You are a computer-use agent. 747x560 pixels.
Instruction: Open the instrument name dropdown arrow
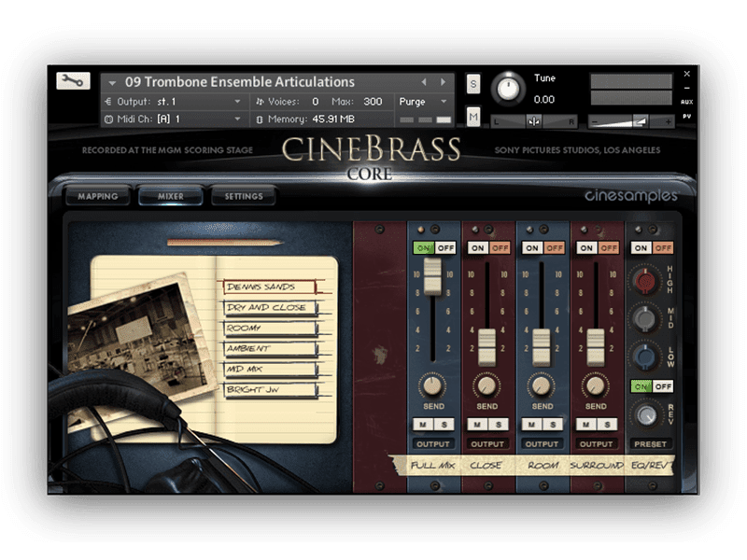(x=112, y=83)
